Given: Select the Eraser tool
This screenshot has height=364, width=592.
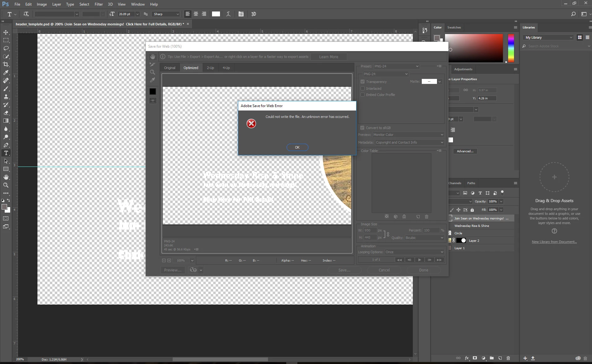Looking at the screenshot, I should tap(6, 113).
